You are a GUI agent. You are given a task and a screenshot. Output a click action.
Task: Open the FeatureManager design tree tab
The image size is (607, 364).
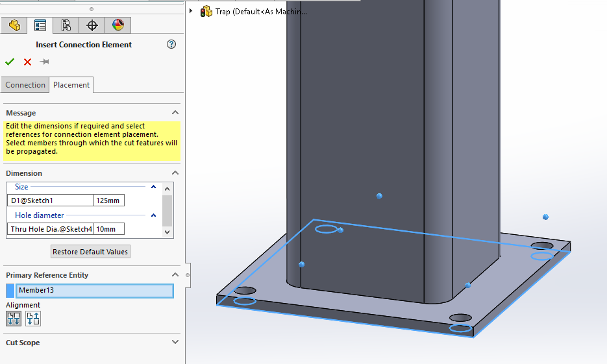[14, 25]
